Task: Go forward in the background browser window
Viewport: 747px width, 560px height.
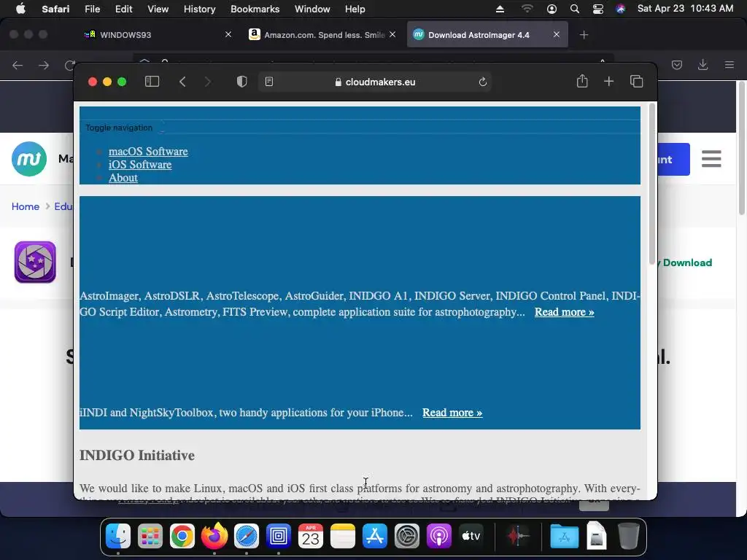Action: click(44, 65)
